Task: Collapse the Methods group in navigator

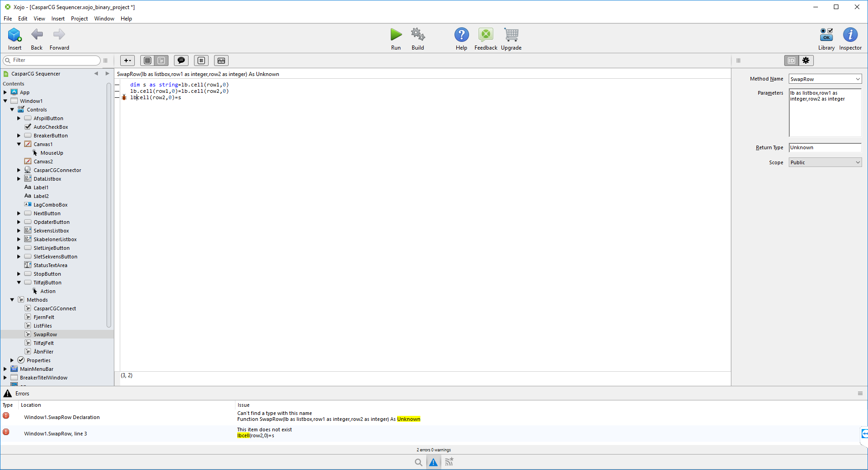Action: 12,300
